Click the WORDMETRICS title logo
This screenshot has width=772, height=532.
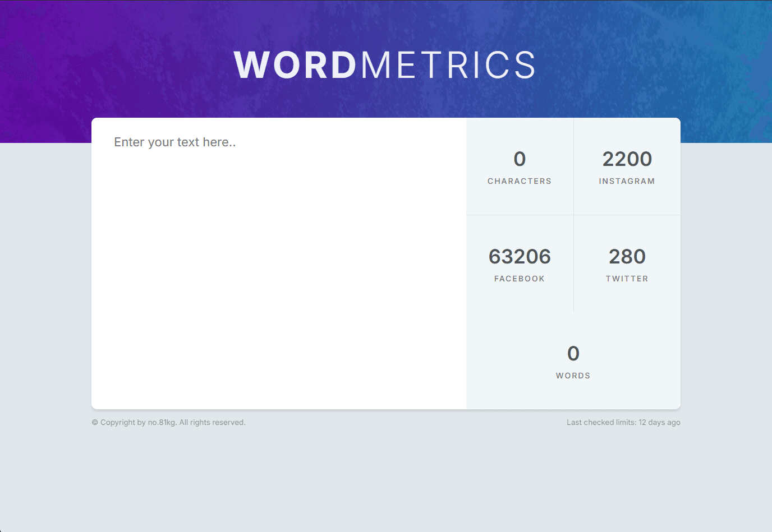[x=385, y=65]
